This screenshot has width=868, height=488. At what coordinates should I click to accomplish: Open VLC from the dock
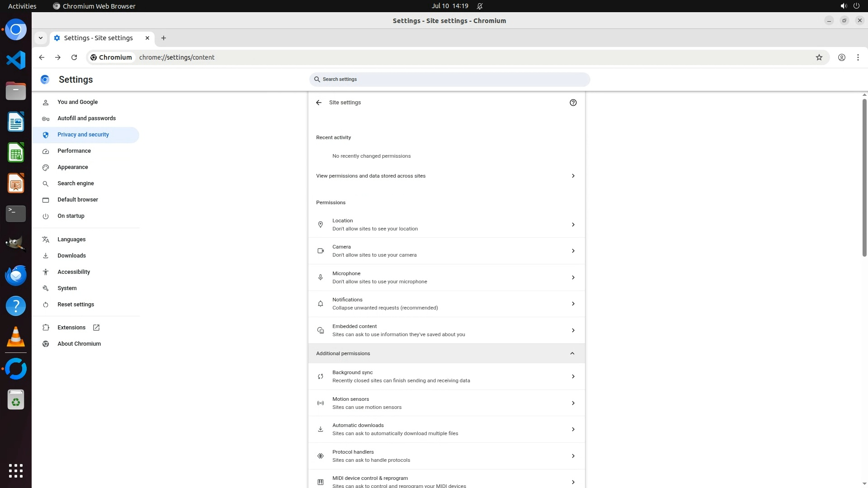pyautogui.click(x=16, y=337)
